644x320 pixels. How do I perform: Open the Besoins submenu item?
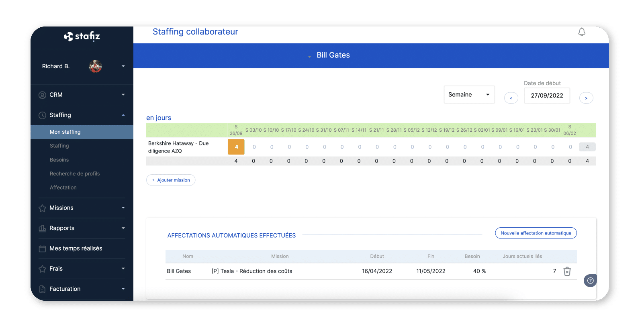59,160
